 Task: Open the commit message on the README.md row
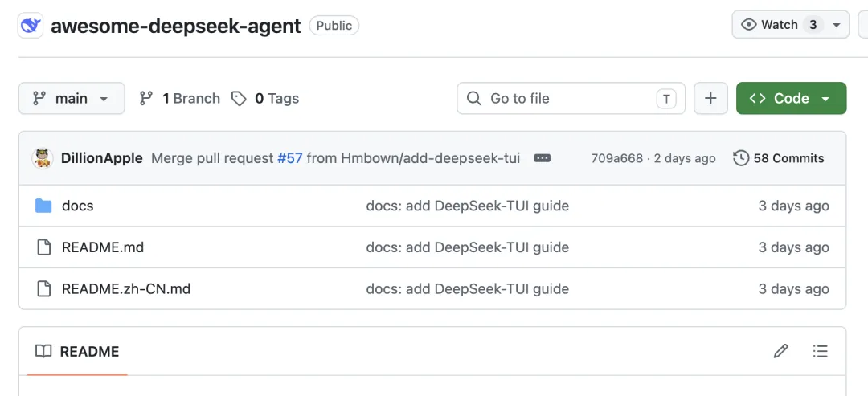[x=467, y=247]
